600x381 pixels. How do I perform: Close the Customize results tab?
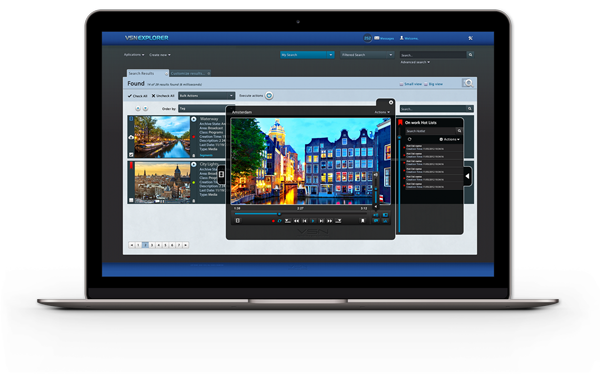(209, 73)
